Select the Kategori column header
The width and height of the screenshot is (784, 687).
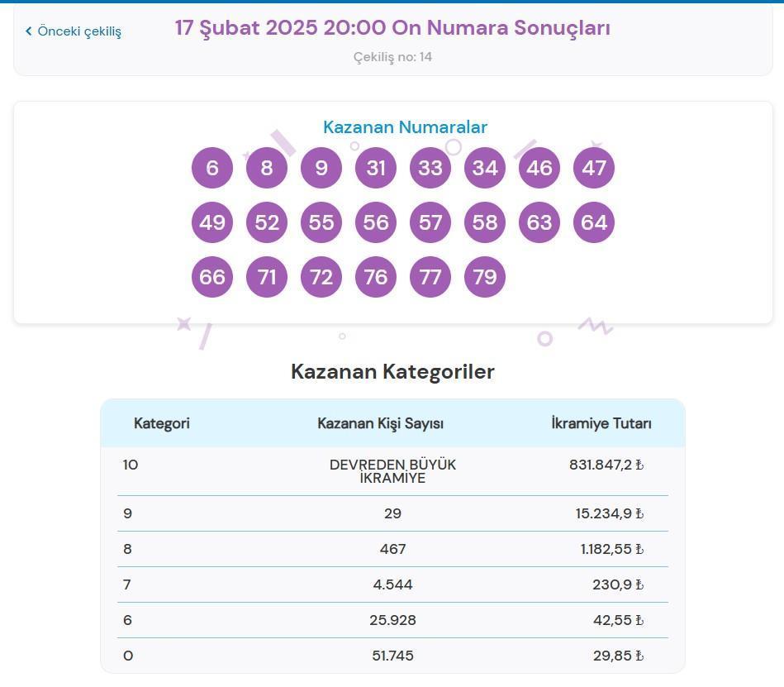click(162, 423)
